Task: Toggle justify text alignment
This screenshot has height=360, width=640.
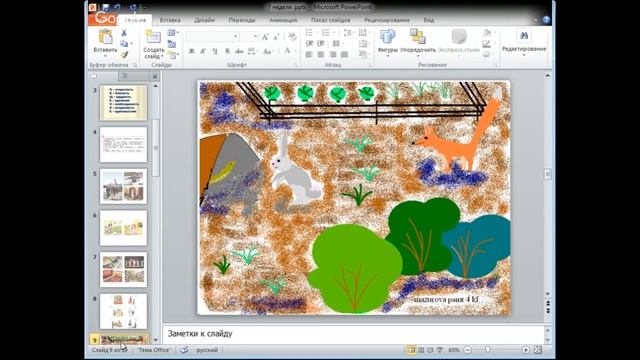Action: (344, 54)
